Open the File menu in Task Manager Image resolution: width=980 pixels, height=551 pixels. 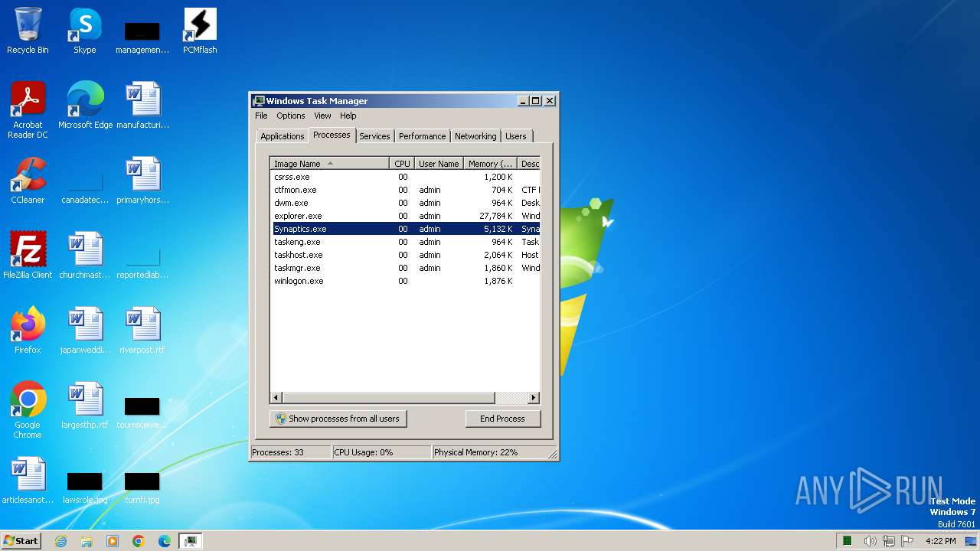click(x=261, y=116)
